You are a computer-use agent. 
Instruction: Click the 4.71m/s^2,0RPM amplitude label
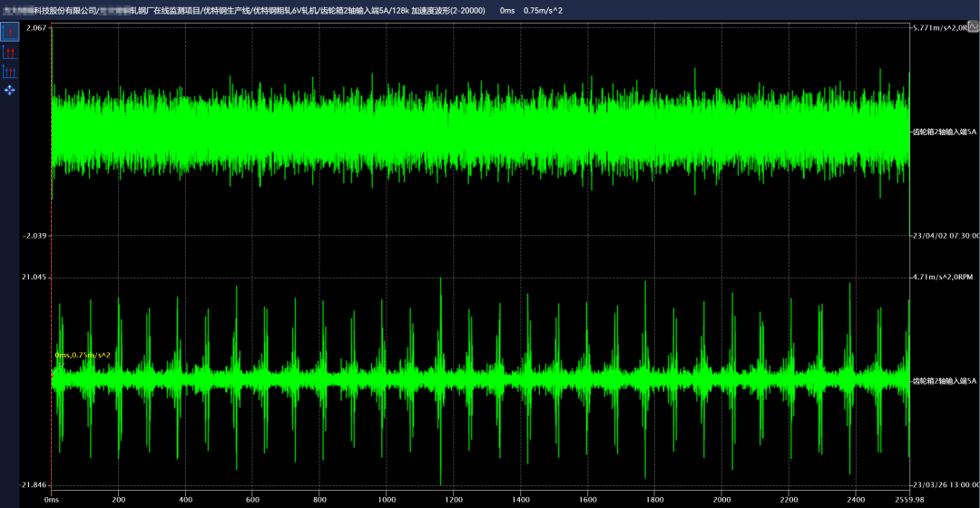pyautogui.click(x=943, y=277)
